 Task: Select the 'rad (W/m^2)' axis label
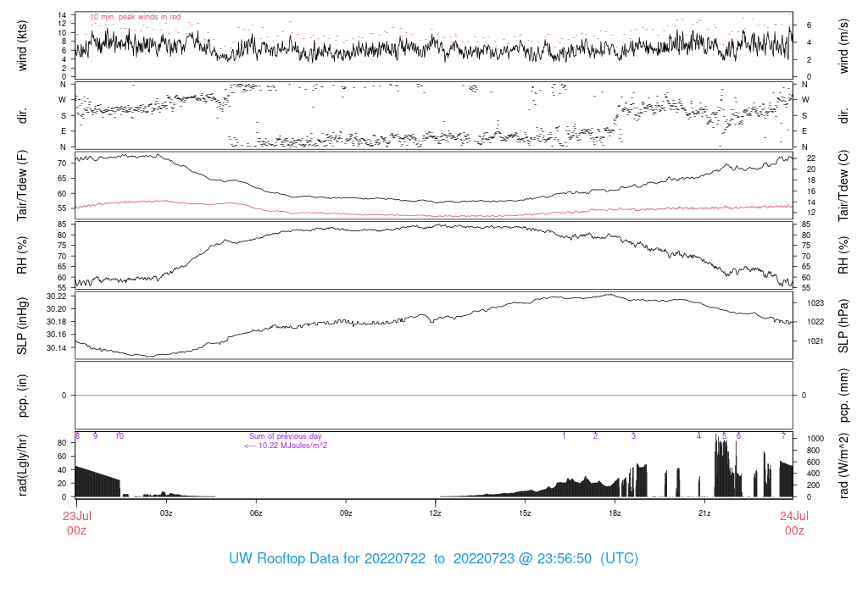click(x=843, y=465)
